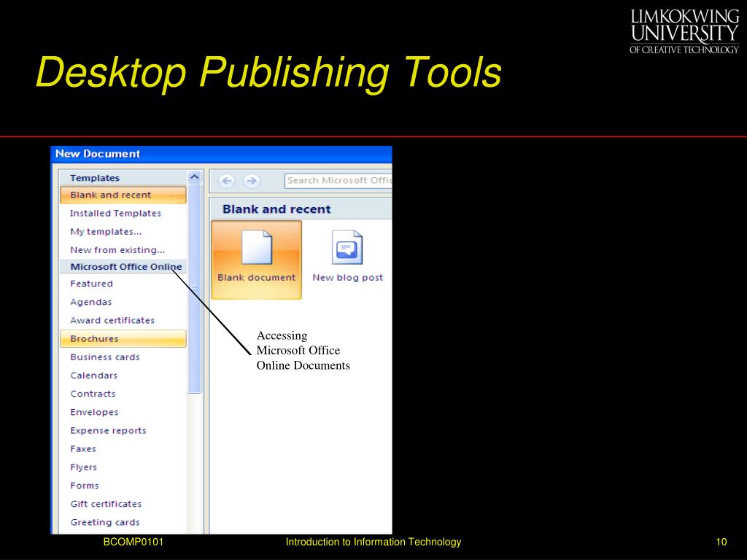Open the Agendas template category
The width and height of the screenshot is (747, 560).
[91, 302]
